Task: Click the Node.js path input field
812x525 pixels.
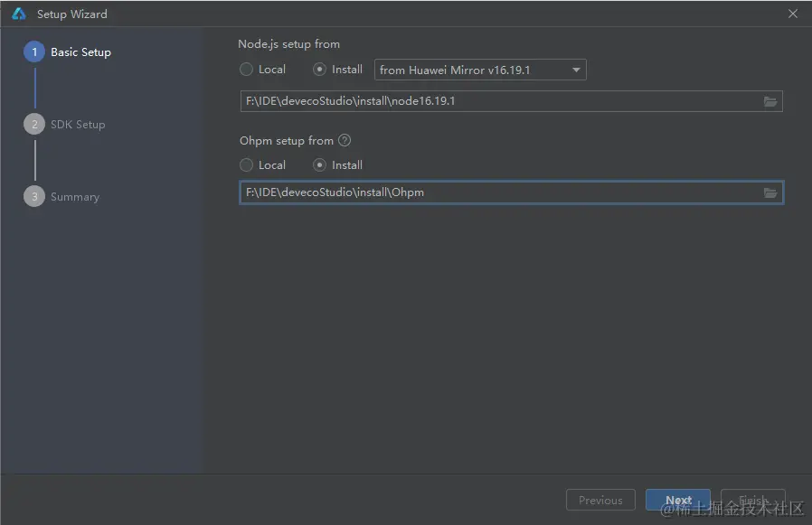Action: (511, 101)
